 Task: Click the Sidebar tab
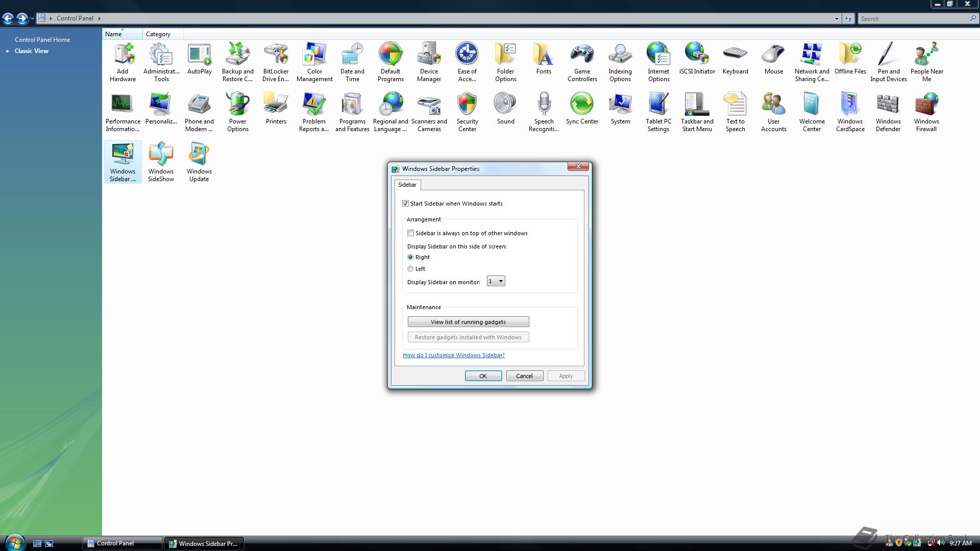pos(407,185)
